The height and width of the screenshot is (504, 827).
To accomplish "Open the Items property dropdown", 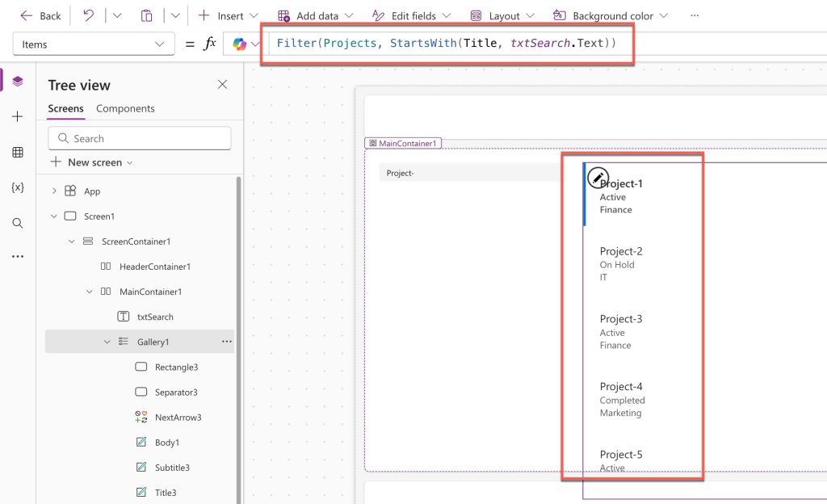I will click(x=94, y=44).
